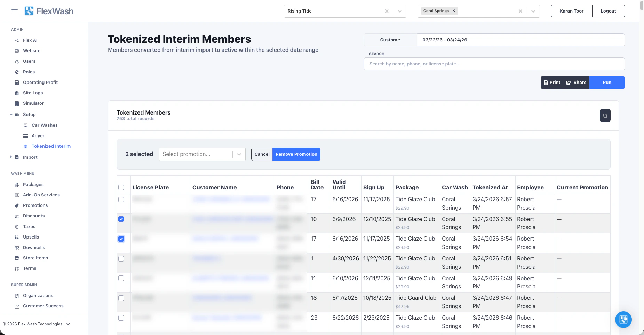Sort by Tokenized At column header

tap(490, 187)
